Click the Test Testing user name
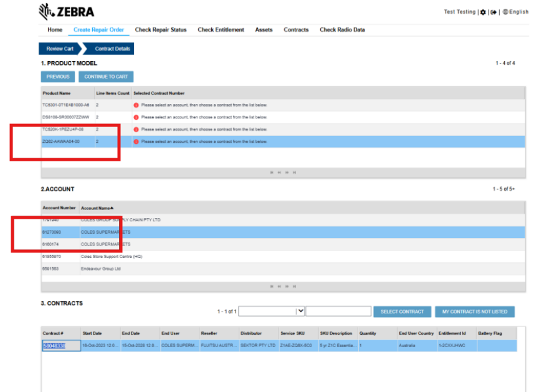549x392 pixels. point(460,12)
